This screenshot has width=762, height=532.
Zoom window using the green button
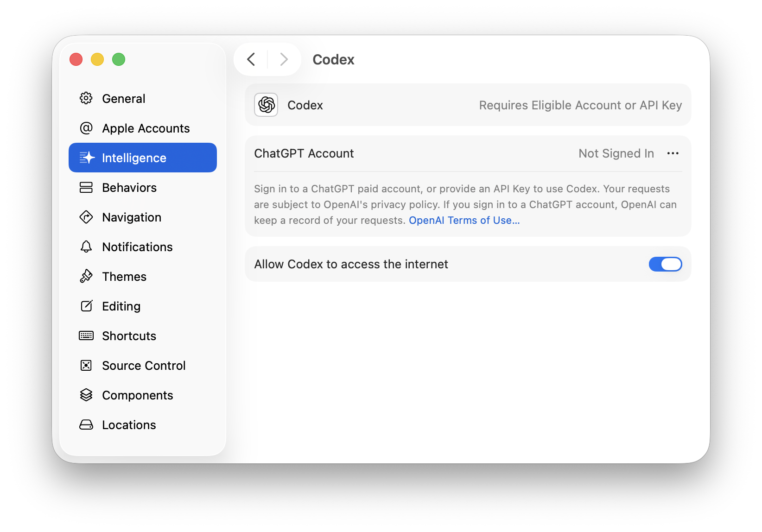(x=119, y=59)
